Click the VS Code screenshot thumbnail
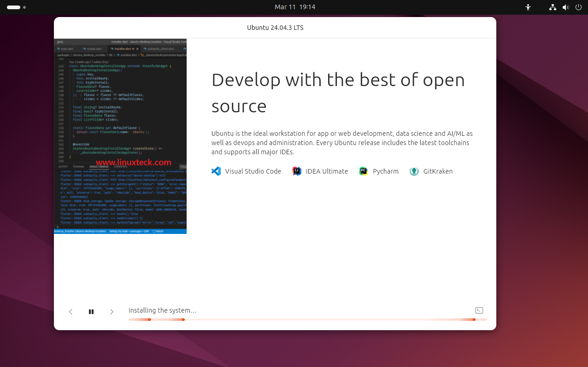The height and width of the screenshot is (367, 588). pos(120,136)
